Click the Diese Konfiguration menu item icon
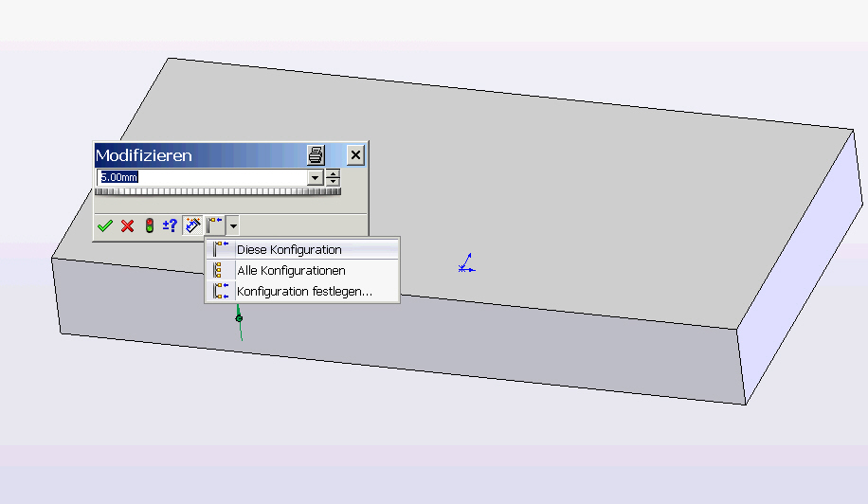The height and width of the screenshot is (504, 868). (221, 249)
